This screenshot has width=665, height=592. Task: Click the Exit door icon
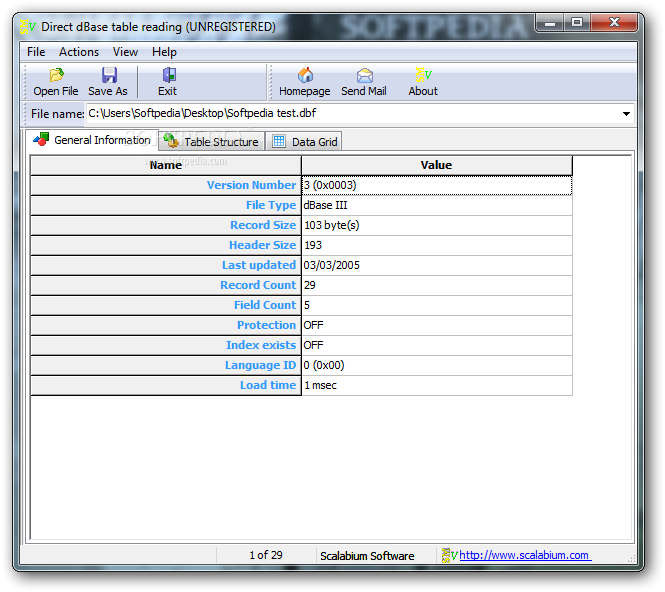pyautogui.click(x=169, y=75)
